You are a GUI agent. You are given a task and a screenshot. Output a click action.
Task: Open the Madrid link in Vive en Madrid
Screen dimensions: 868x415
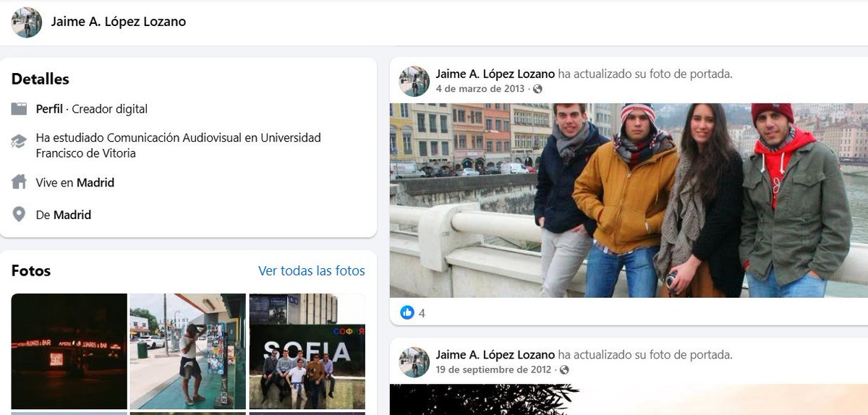pyautogui.click(x=95, y=183)
